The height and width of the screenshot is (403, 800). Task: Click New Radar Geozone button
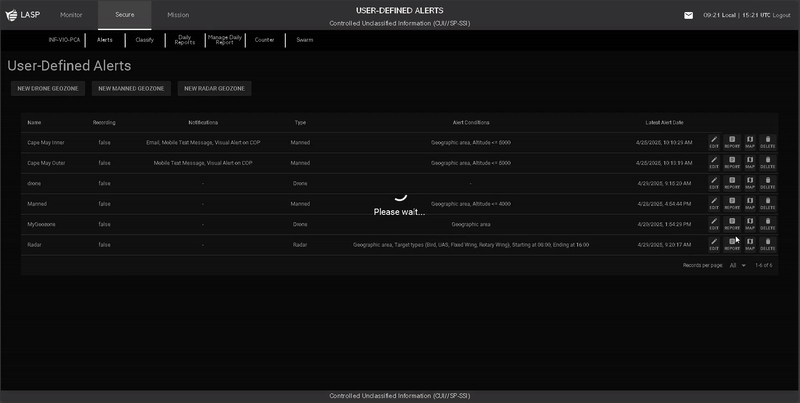[214, 88]
